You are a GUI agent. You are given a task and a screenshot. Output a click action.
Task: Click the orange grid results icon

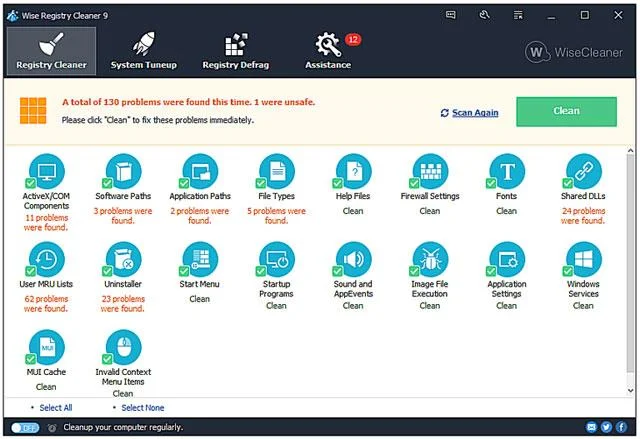click(x=33, y=111)
